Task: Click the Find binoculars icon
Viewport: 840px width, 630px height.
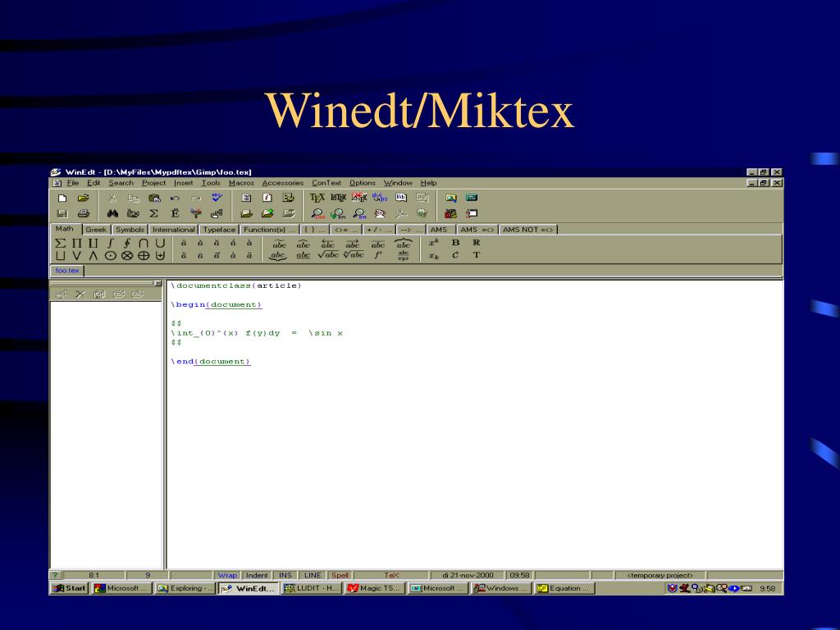Action: (x=112, y=213)
